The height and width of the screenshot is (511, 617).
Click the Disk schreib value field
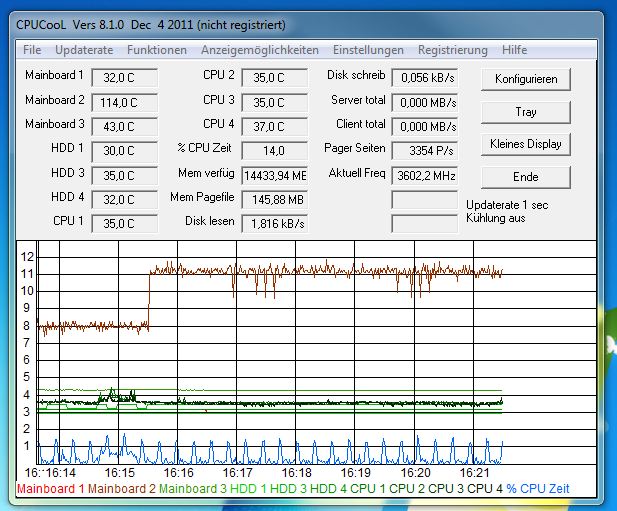coord(425,77)
